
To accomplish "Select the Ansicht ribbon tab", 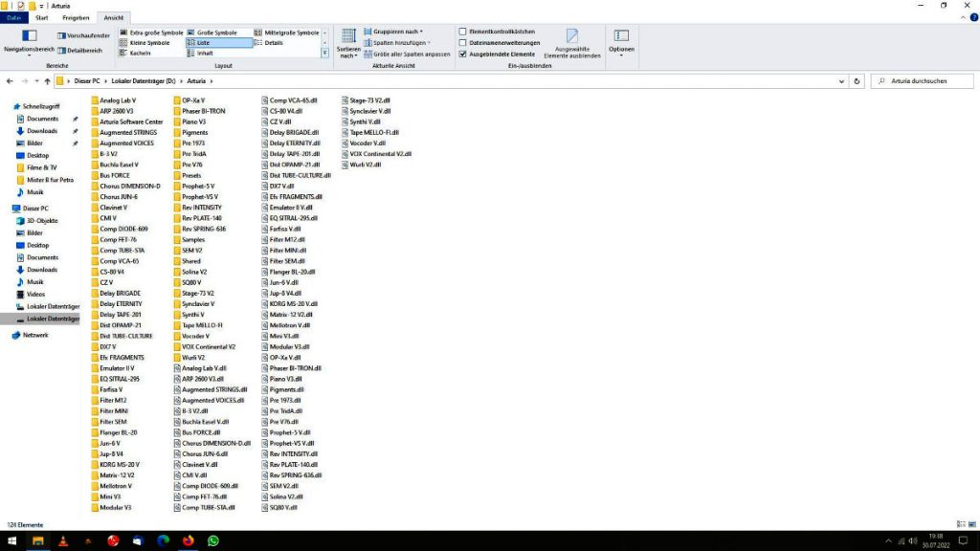I will point(114,18).
